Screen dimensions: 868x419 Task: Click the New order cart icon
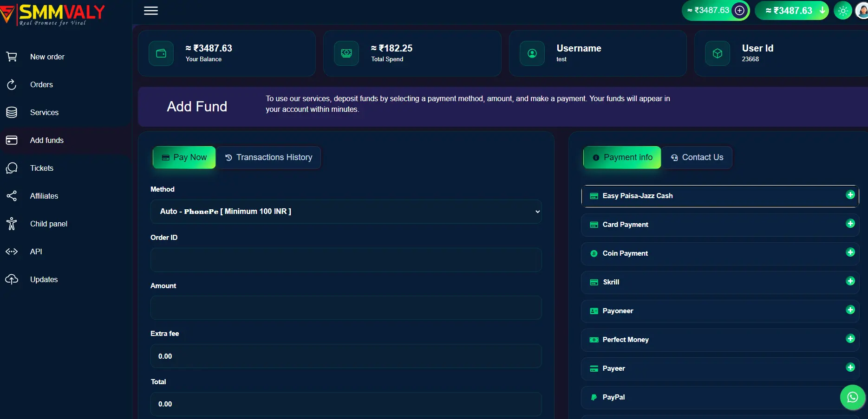coord(12,57)
